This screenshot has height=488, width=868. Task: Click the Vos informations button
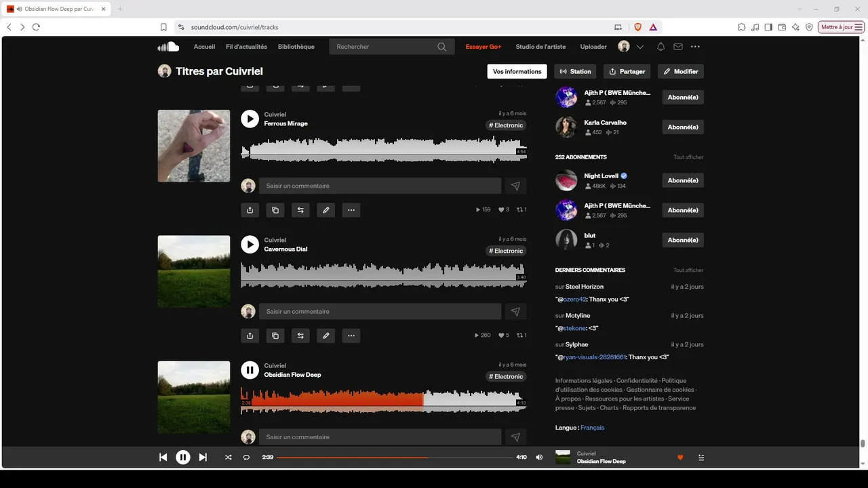(517, 71)
